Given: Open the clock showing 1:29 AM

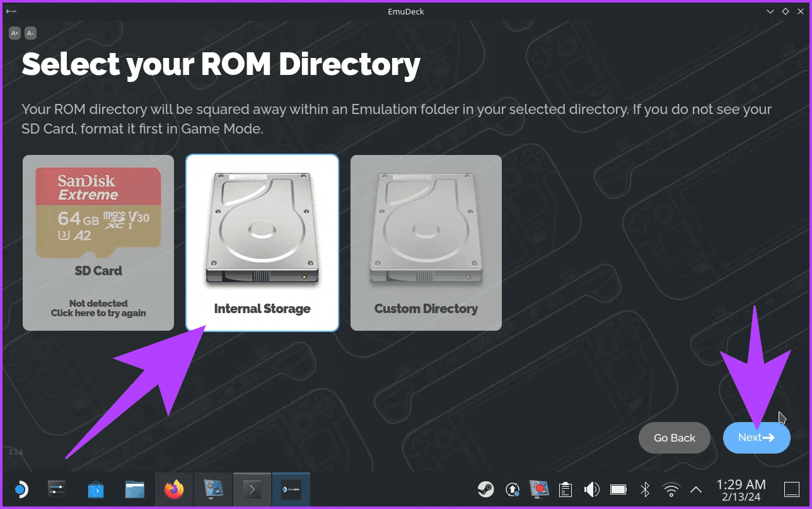Looking at the screenshot, I should (741, 489).
